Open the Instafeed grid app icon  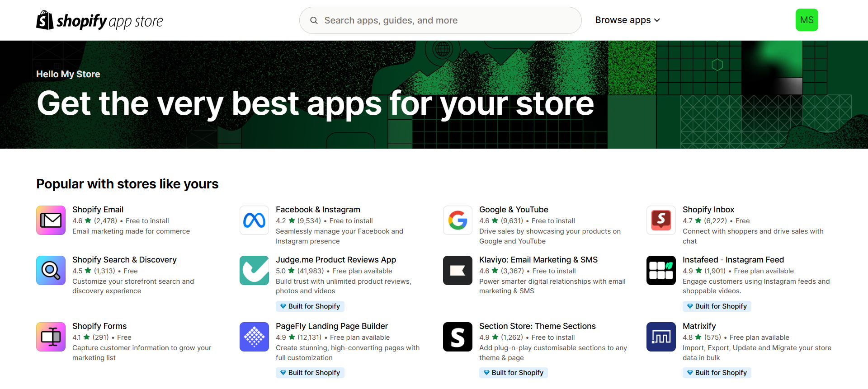[661, 271]
